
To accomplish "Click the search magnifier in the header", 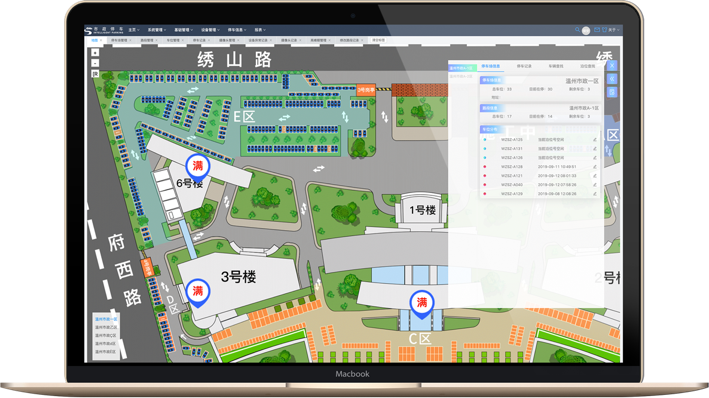I will 577,30.
